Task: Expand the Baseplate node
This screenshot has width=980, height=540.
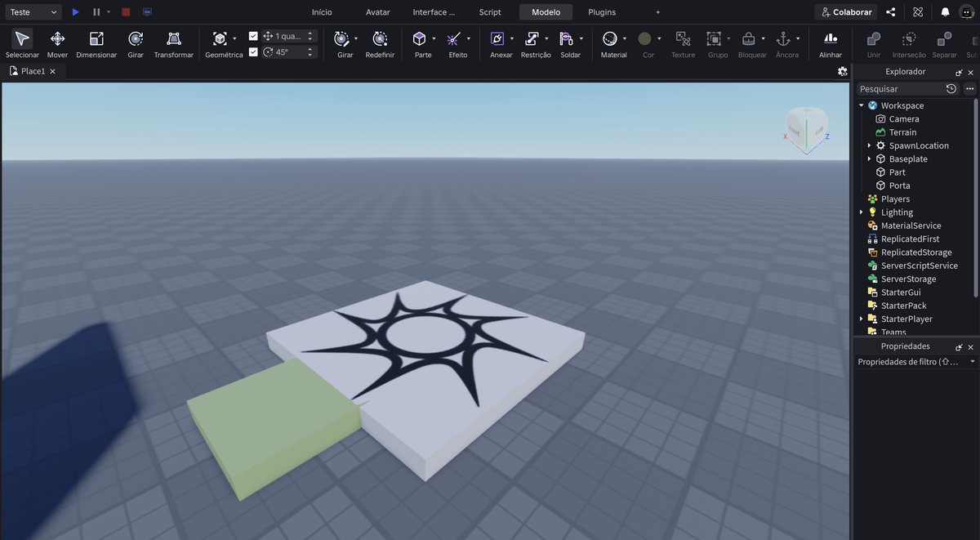Action: 869,158
